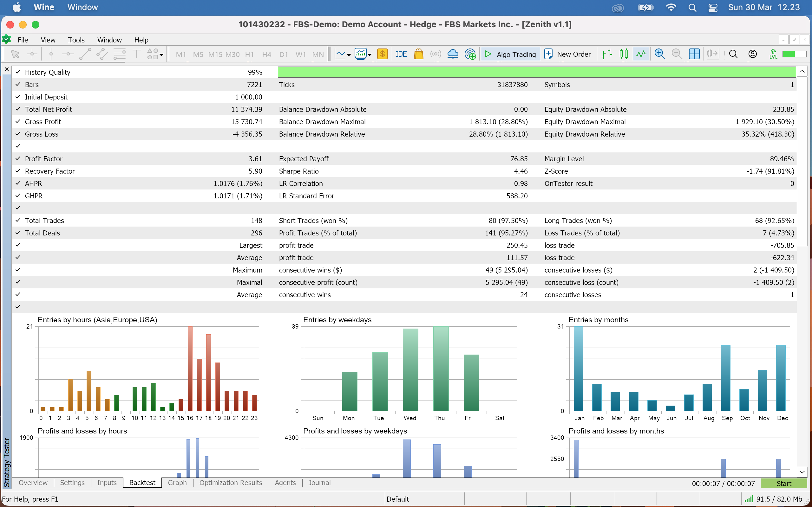Toggle the Total Trades row checkmark
This screenshot has height=507, width=812.
tap(18, 220)
